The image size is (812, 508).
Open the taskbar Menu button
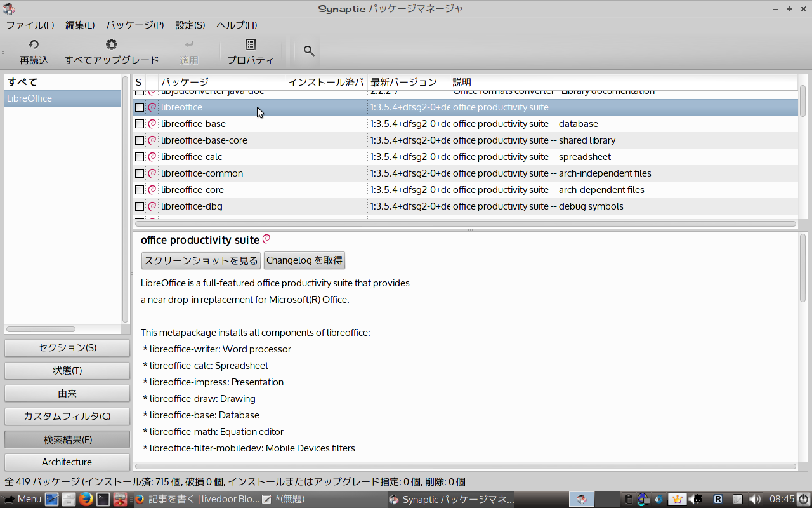(x=22, y=499)
